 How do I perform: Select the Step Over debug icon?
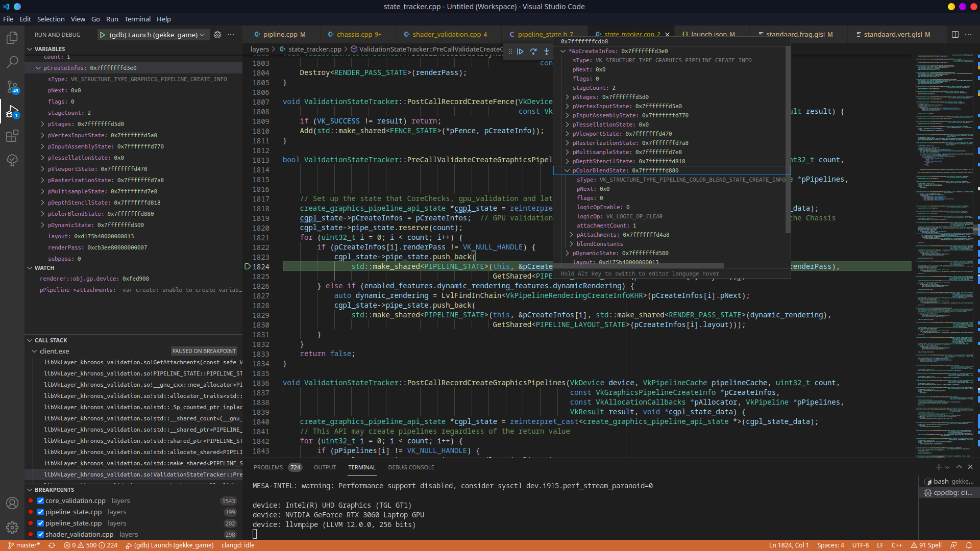point(533,51)
